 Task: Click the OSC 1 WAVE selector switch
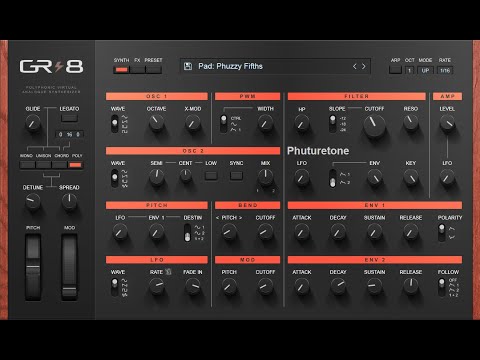pos(115,124)
